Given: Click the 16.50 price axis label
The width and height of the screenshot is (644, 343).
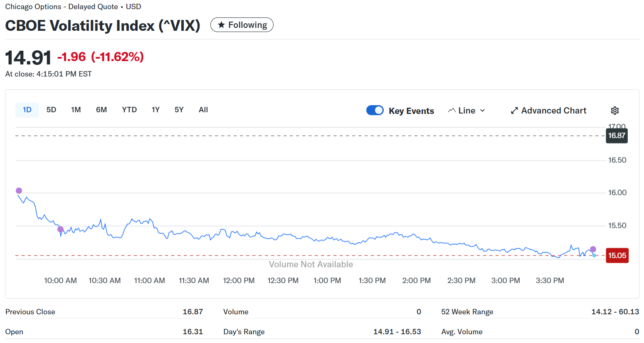Looking at the screenshot, I should pos(617,160).
